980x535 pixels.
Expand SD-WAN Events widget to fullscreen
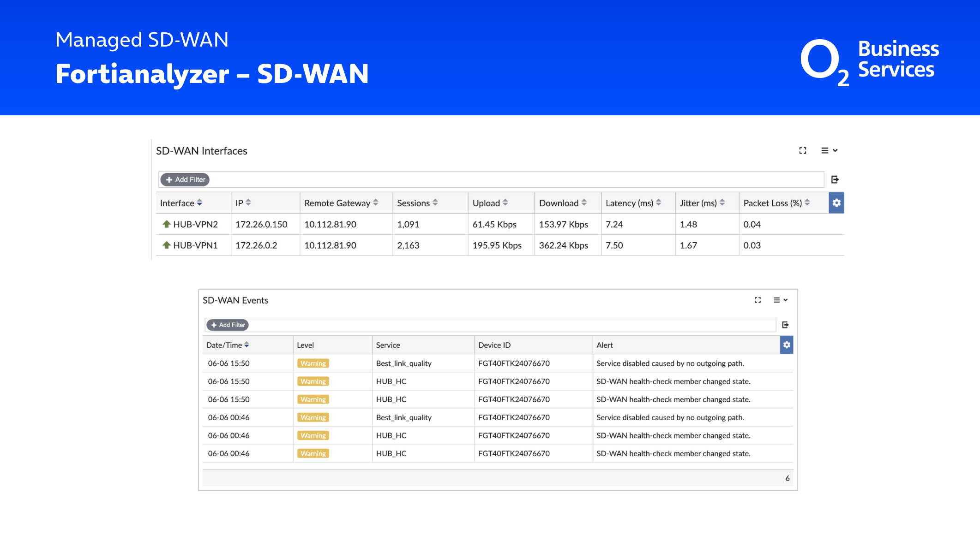(x=758, y=300)
